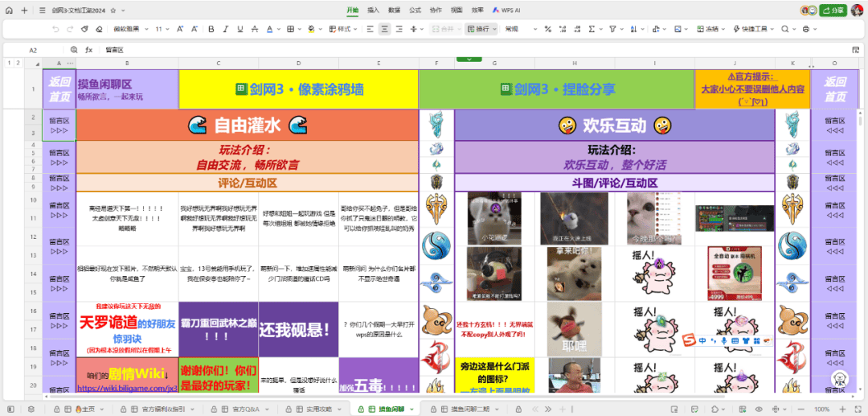The height and width of the screenshot is (416, 868).
Task: Open the 剑网3·像素涂鸦墙 link
Action: coord(298,89)
